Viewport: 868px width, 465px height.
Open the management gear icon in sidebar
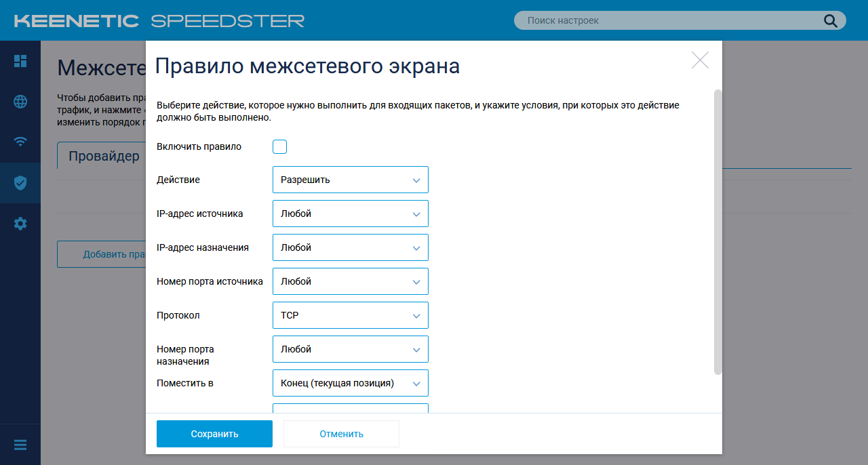(20, 224)
